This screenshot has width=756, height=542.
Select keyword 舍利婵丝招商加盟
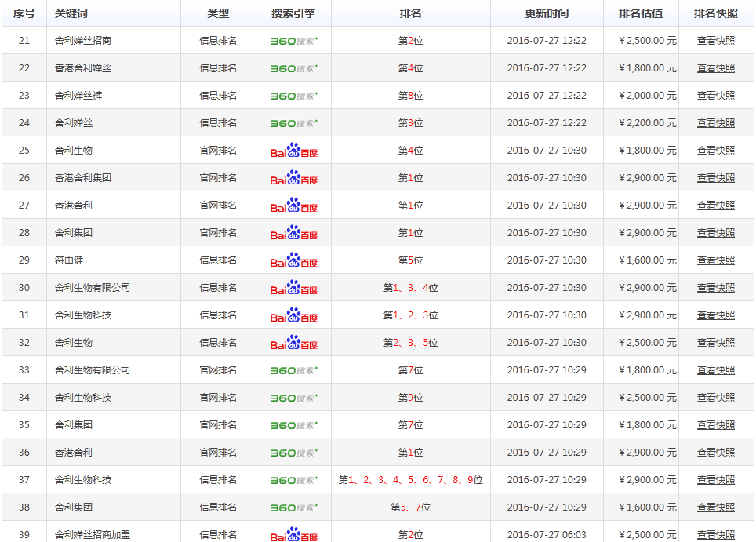click(93, 535)
